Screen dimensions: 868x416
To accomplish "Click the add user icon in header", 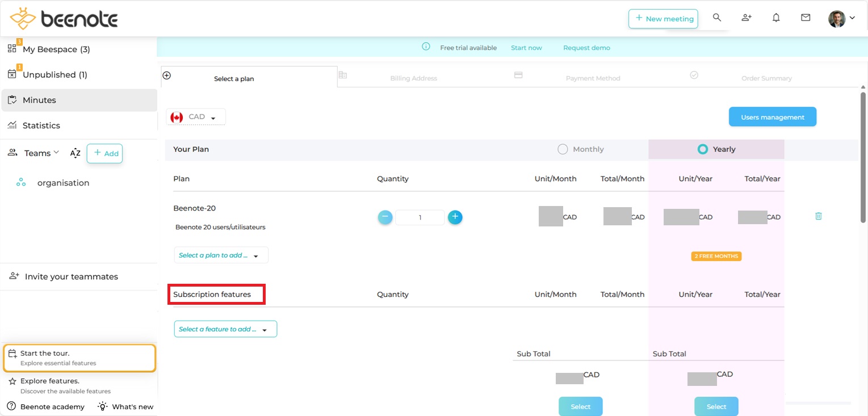I will tap(747, 18).
